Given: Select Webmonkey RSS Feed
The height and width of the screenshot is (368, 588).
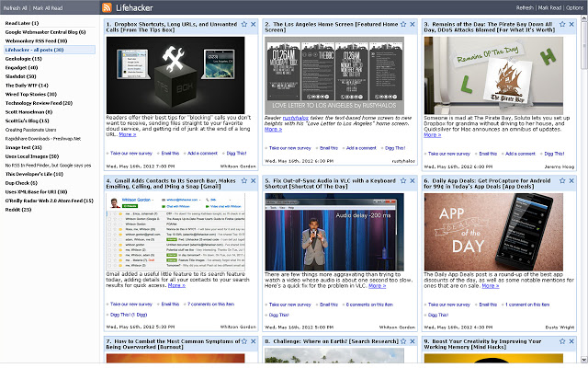Looking at the screenshot, I should tap(36, 40).
